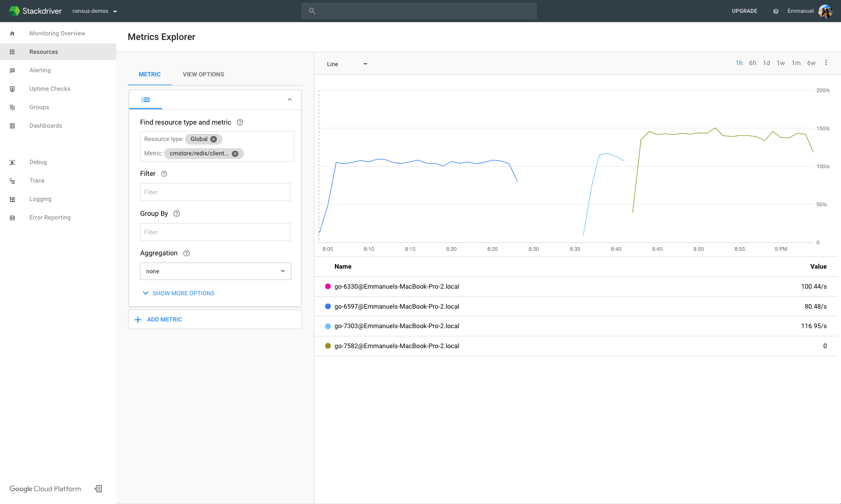Image resolution: width=841 pixels, height=504 pixels.
Task: Open Uptime Checks page
Action: [x=50, y=89]
